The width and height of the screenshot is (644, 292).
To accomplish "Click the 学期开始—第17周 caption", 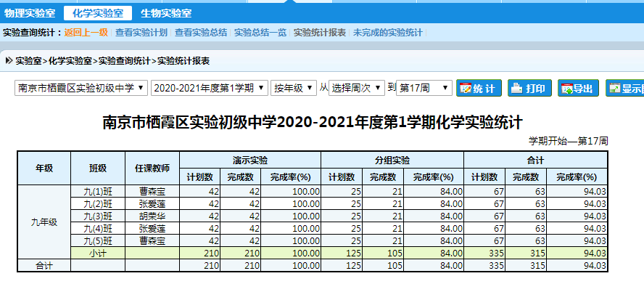I will (x=568, y=141).
